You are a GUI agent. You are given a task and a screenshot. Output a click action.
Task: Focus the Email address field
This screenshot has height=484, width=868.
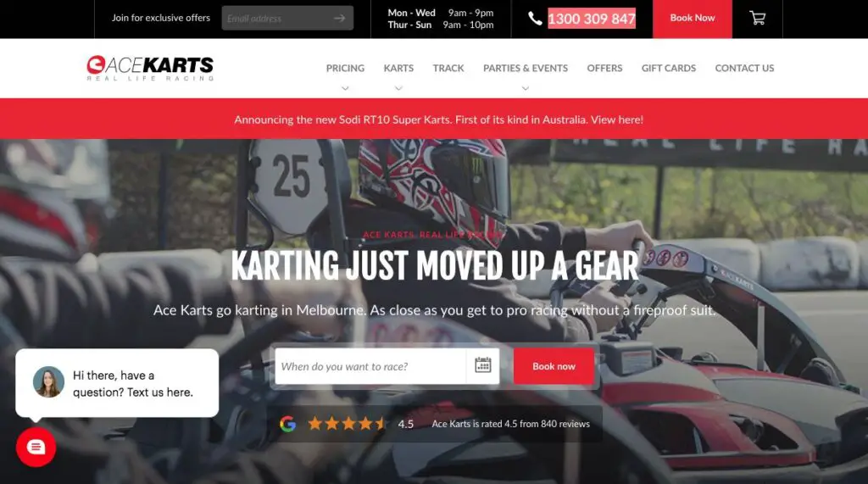pos(277,19)
